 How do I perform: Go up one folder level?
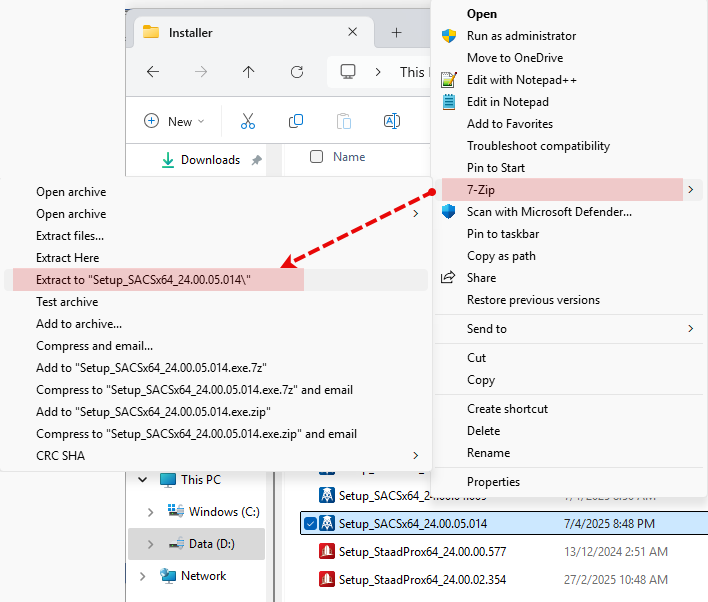(248, 71)
